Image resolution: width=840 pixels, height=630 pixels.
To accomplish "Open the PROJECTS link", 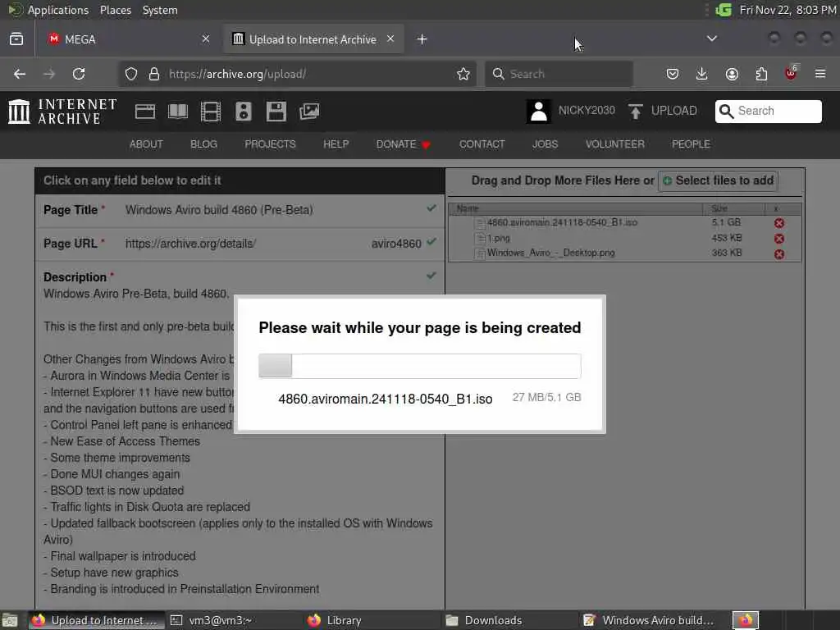I will [270, 144].
